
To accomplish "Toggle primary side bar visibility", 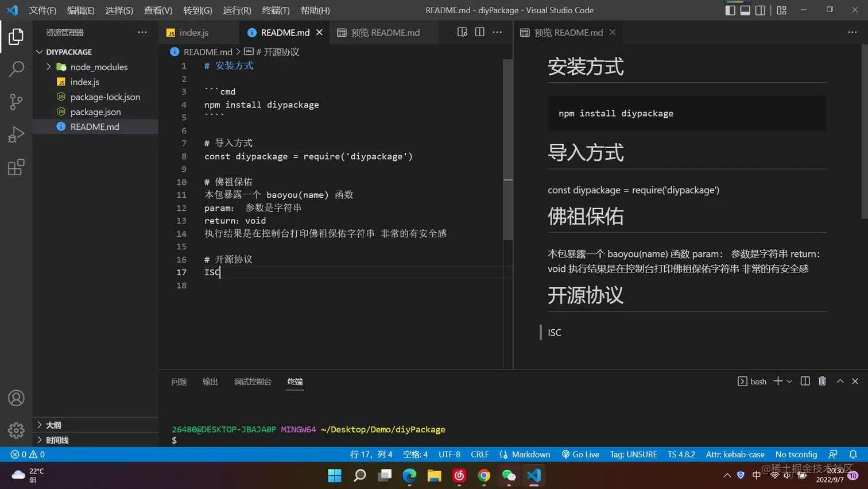I will coord(730,10).
